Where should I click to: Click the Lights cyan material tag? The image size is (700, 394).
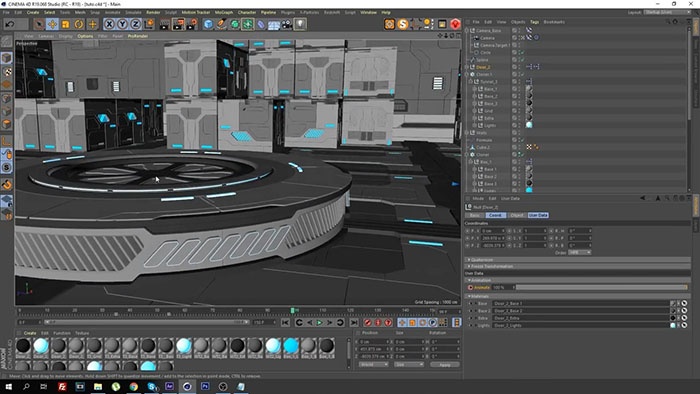coord(529,125)
